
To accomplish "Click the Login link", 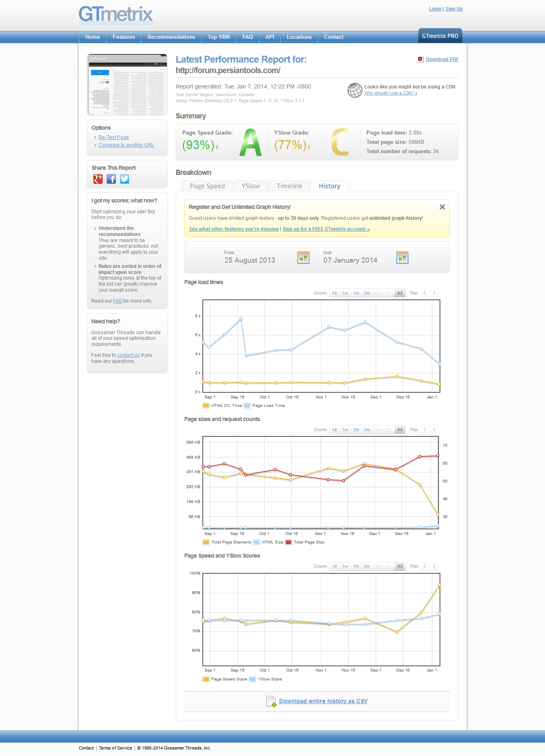I will pos(435,9).
